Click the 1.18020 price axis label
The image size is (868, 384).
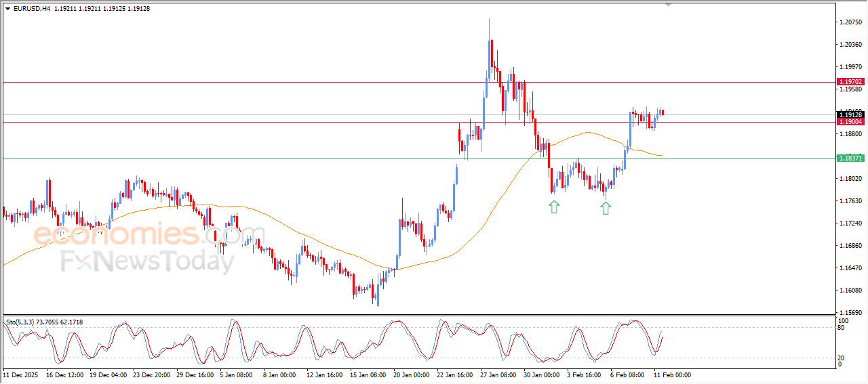click(850, 179)
